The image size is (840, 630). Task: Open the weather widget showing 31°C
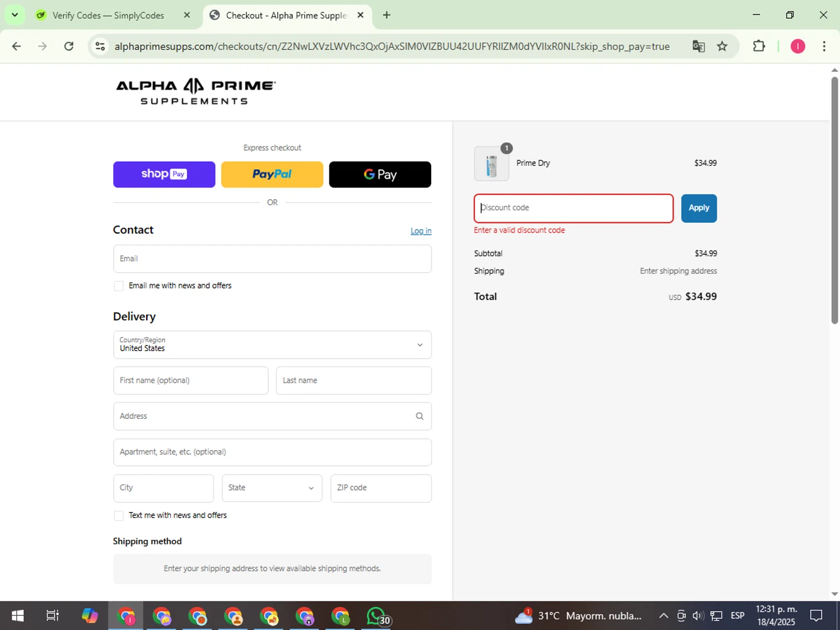578,616
